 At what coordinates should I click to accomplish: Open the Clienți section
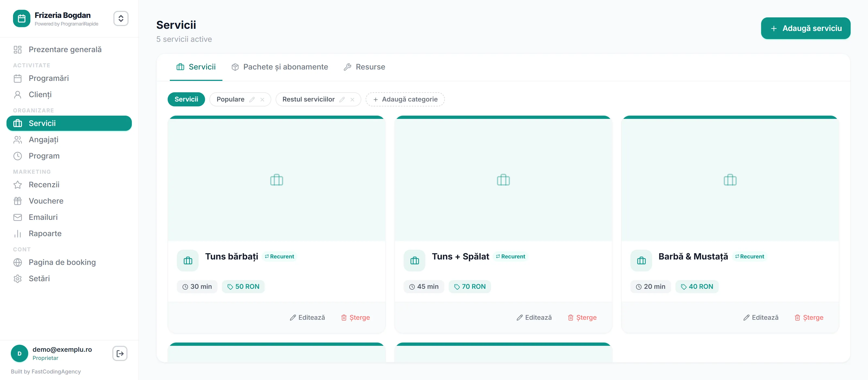(x=69, y=94)
